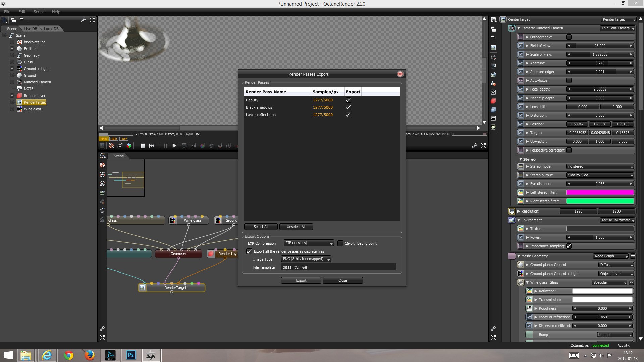644x362 pixels.
Task: Click the Unselect All button
Action: click(x=296, y=227)
